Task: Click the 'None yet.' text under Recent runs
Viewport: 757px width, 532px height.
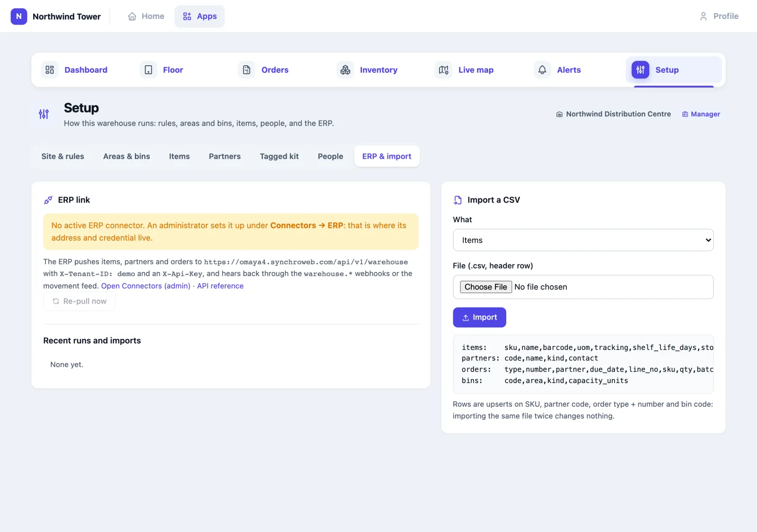Action: [x=67, y=365]
